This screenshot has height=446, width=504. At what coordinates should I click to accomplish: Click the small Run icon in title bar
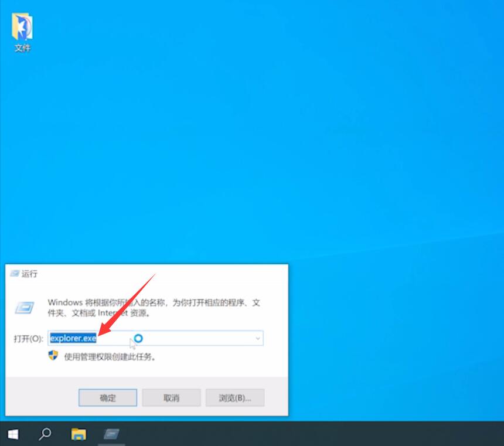click(x=15, y=273)
